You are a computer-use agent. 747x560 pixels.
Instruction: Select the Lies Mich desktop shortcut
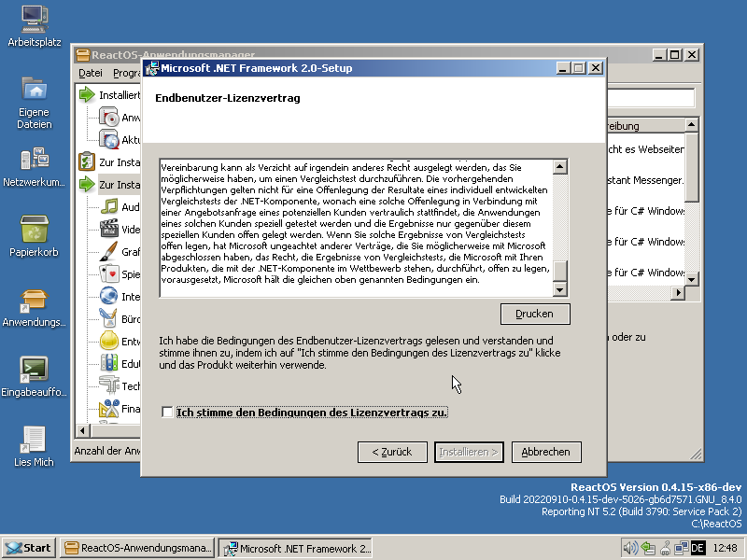[x=34, y=439]
